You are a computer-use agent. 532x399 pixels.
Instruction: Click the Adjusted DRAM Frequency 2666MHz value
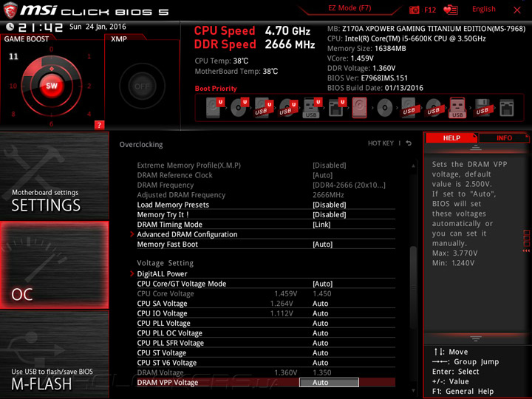328,195
